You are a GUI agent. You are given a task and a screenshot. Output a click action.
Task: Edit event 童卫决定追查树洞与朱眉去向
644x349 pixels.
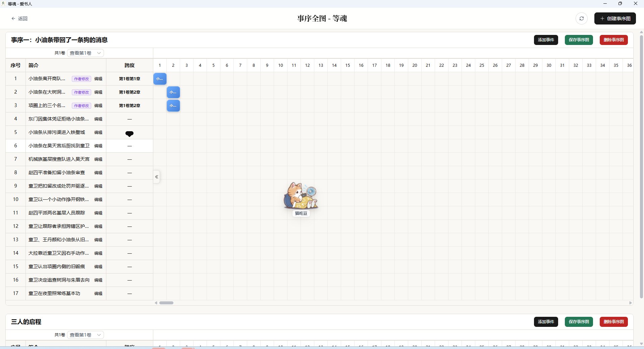click(x=98, y=280)
